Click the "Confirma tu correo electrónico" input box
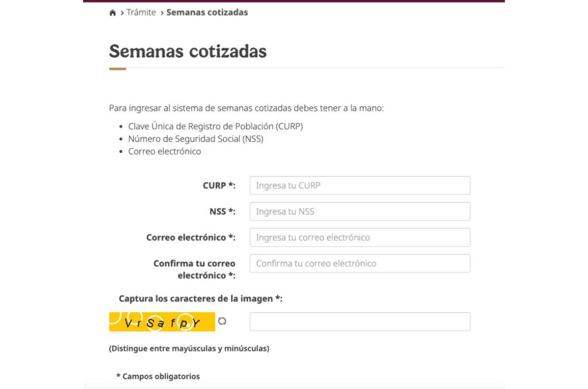Viewport: 588px width, 389px height. point(359,263)
